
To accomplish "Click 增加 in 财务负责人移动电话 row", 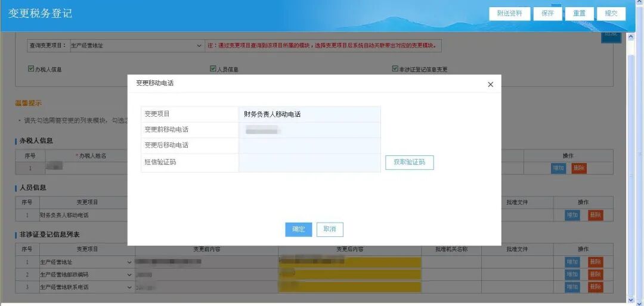I will pos(572,216).
